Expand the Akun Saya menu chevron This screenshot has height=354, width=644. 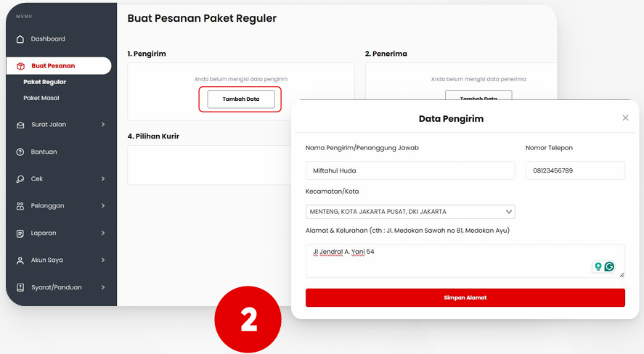[103, 260]
